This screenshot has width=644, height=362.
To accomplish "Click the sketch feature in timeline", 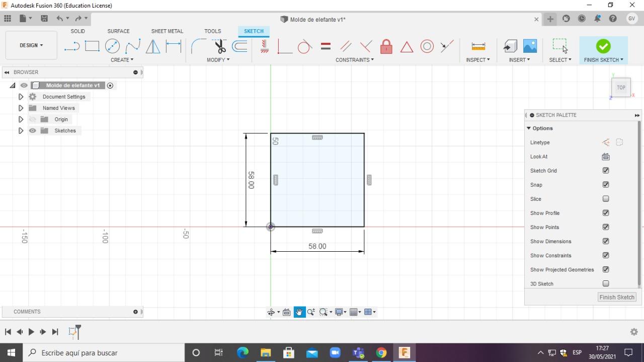I will (x=73, y=332).
